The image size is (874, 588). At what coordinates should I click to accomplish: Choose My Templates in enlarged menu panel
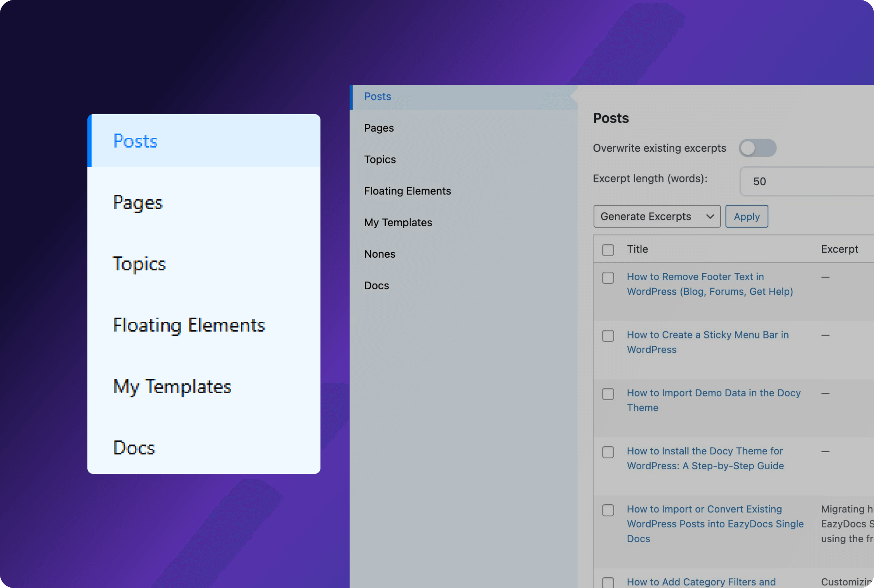(172, 387)
